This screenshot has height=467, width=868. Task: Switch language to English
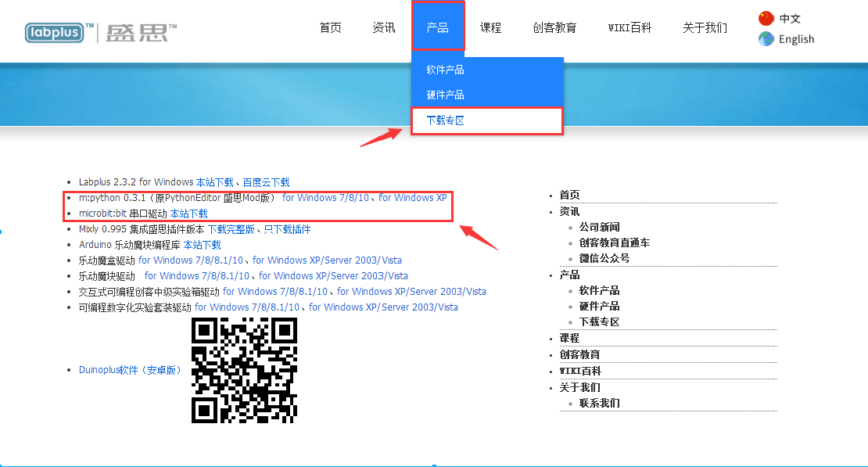[796, 39]
